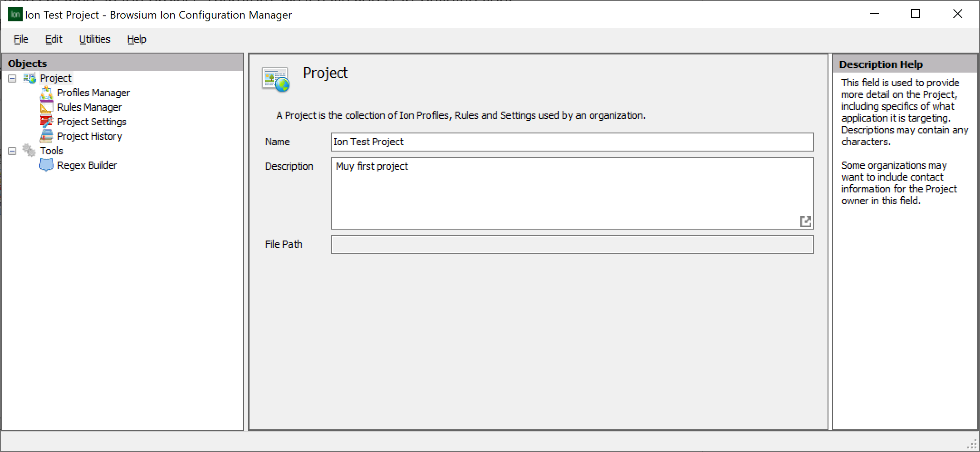980x452 pixels.
Task: Open the Edit menu
Action: (54, 39)
